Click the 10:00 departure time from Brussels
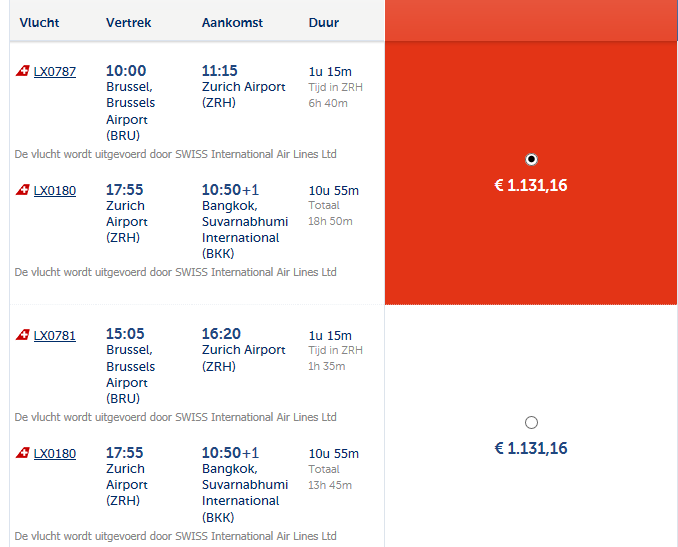Viewport: 678px width, 547px height. click(126, 71)
